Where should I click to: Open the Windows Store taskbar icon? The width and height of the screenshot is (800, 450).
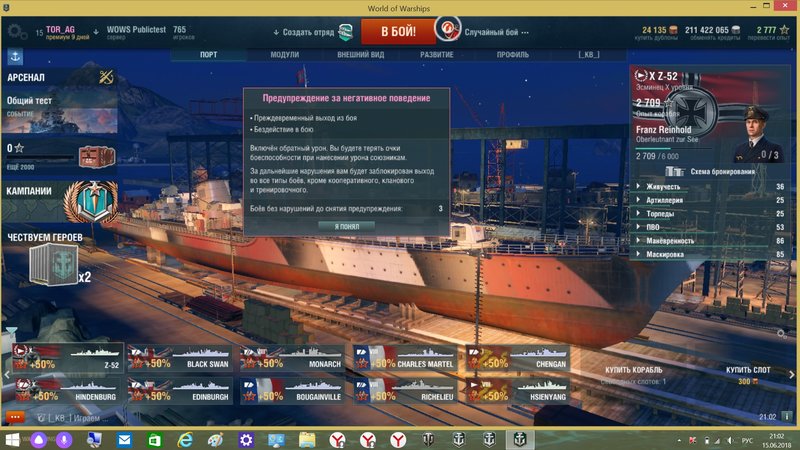[x=155, y=439]
